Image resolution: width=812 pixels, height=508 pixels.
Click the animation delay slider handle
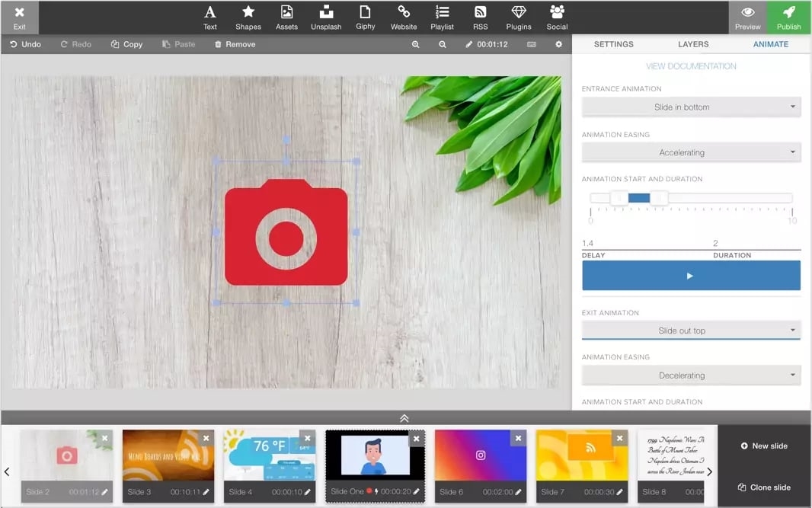pyautogui.click(x=619, y=198)
